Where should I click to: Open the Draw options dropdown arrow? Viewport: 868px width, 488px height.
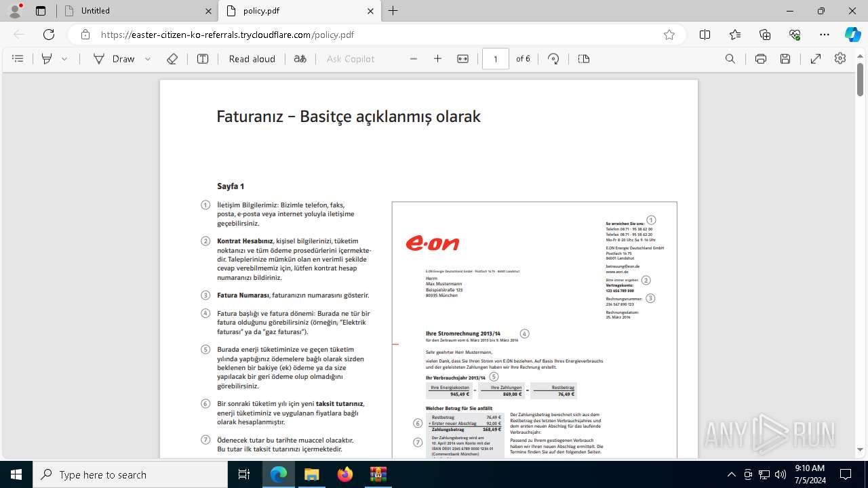(x=148, y=59)
